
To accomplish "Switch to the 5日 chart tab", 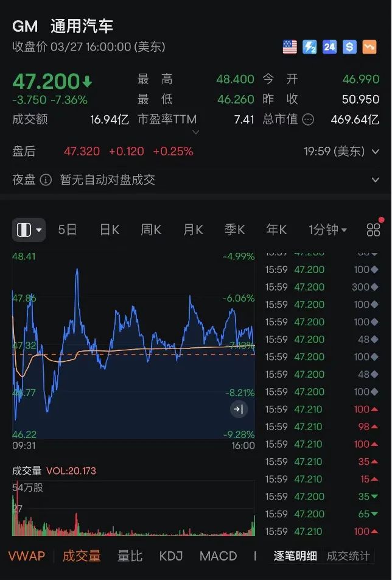I will click(67, 230).
